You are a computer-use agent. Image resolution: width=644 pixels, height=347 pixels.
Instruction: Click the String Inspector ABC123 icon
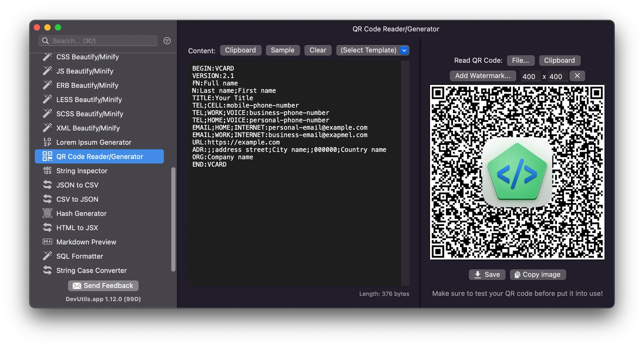coord(47,171)
